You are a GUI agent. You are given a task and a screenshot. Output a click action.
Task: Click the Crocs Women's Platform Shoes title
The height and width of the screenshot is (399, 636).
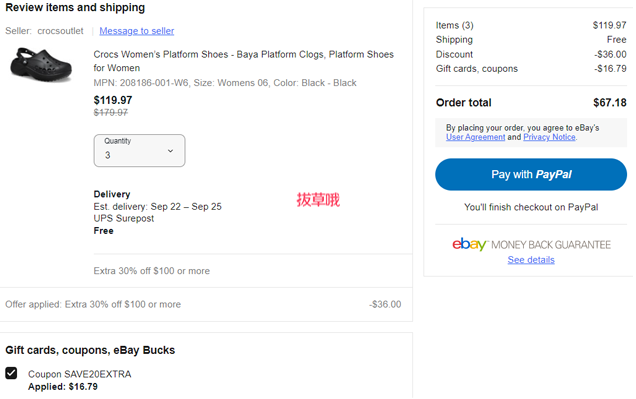coord(243,61)
